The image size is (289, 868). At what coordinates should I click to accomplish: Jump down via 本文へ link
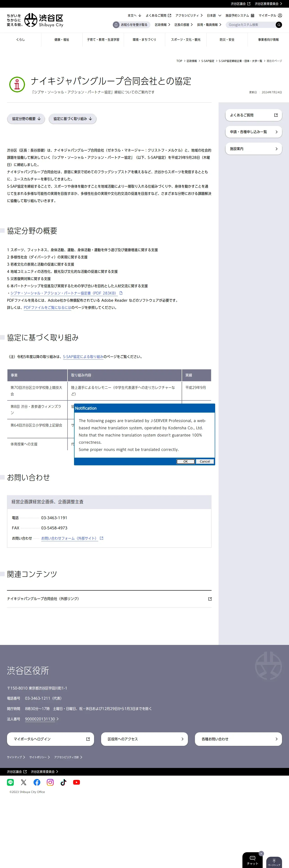coord(134,16)
